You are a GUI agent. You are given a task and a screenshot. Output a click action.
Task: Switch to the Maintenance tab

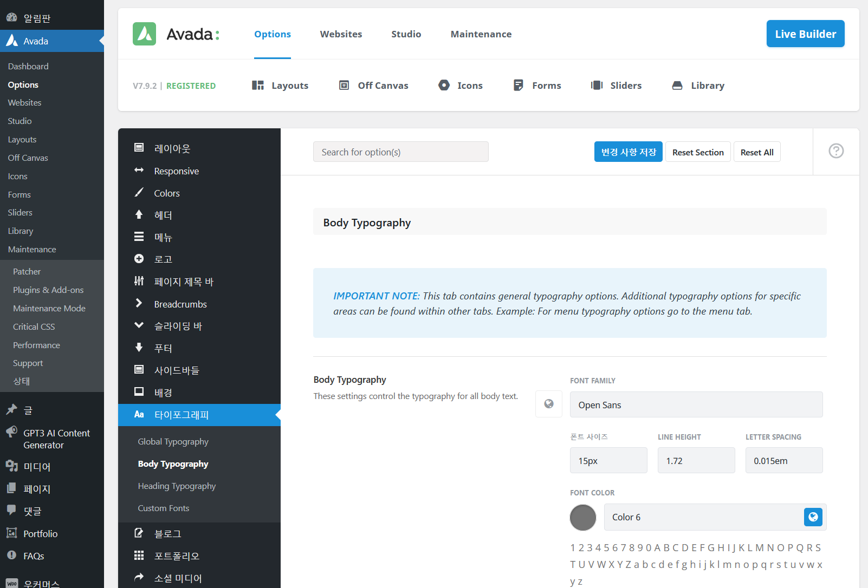pyautogui.click(x=481, y=34)
